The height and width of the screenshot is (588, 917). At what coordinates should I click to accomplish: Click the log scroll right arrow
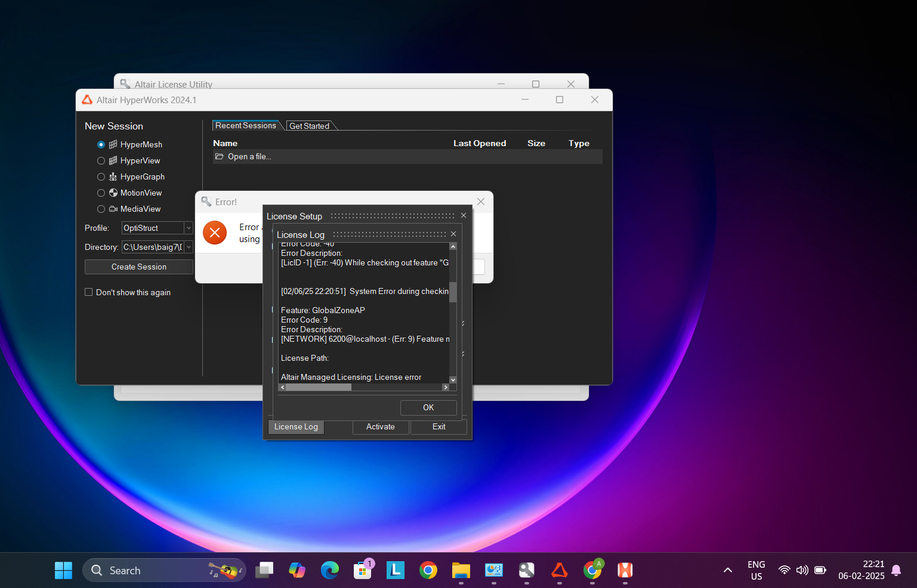pyautogui.click(x=445, y=387)
